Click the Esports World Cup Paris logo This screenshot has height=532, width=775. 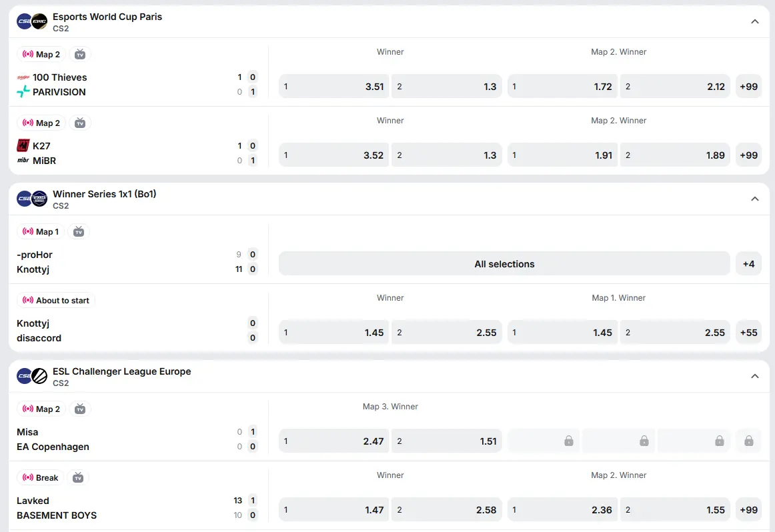pos(39,21)
